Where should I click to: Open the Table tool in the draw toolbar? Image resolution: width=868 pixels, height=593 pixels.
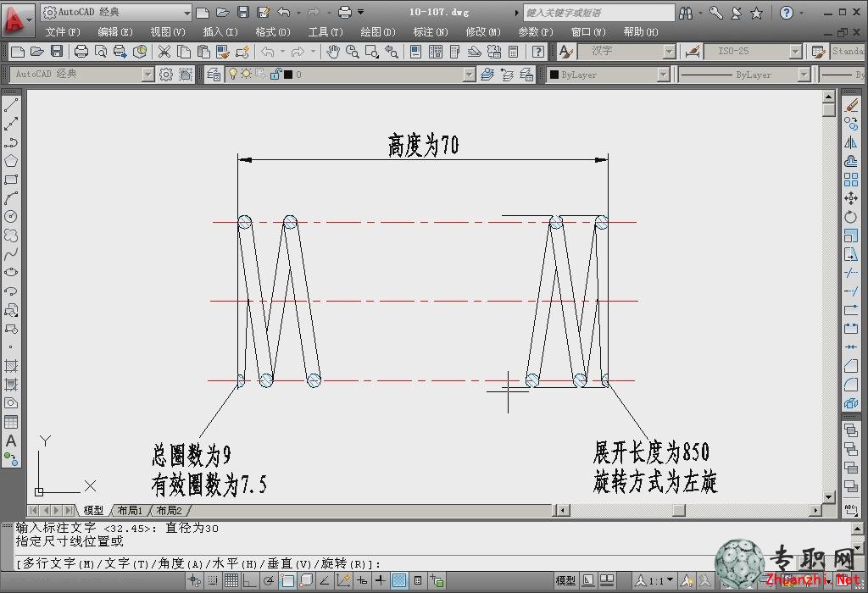11,422
